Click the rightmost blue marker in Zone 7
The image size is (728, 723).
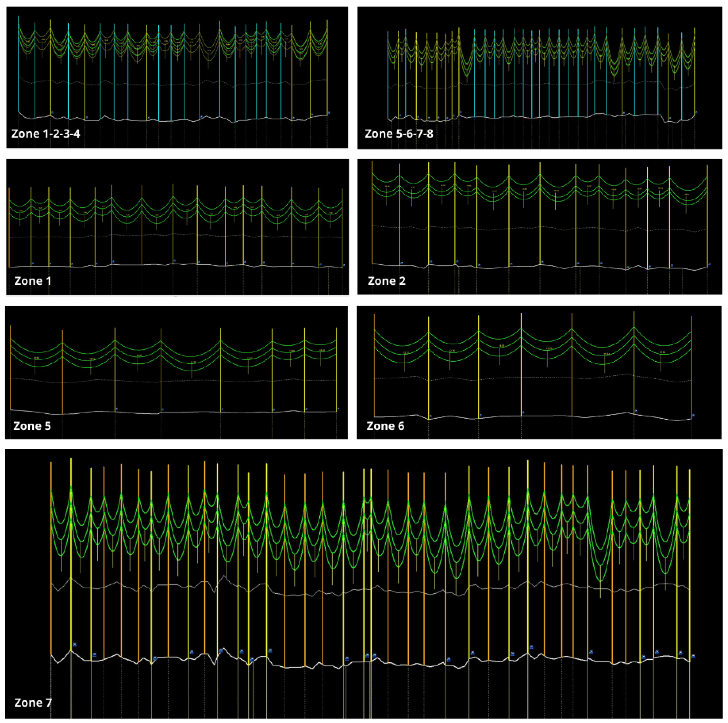click(693, 656)
